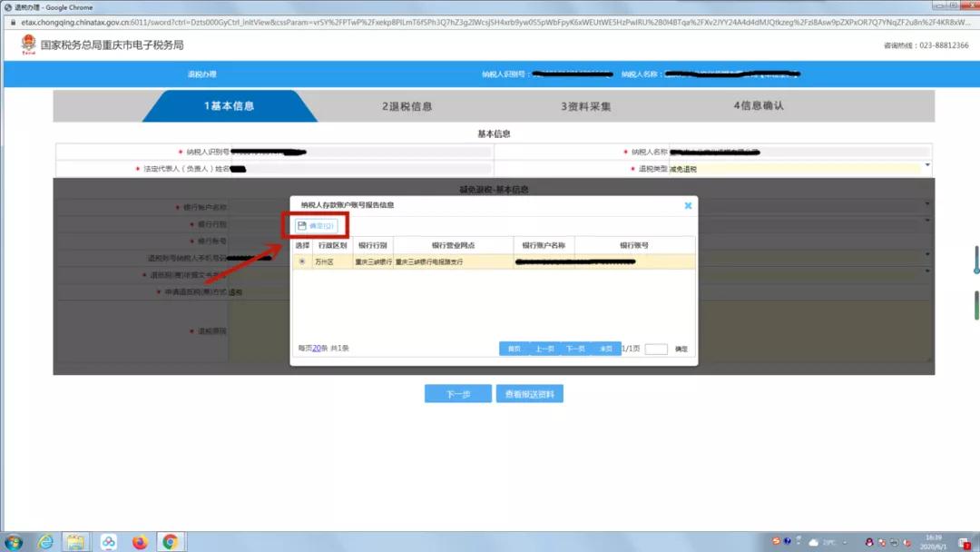Click the 下一步 button
The image size is (980, 552).
point(457,393)
